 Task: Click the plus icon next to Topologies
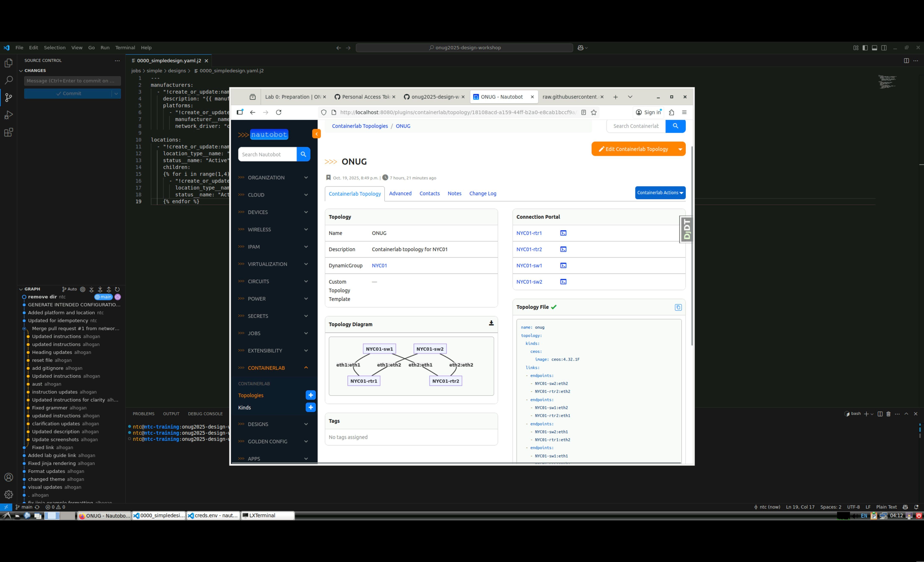click(x=311, y=395)
